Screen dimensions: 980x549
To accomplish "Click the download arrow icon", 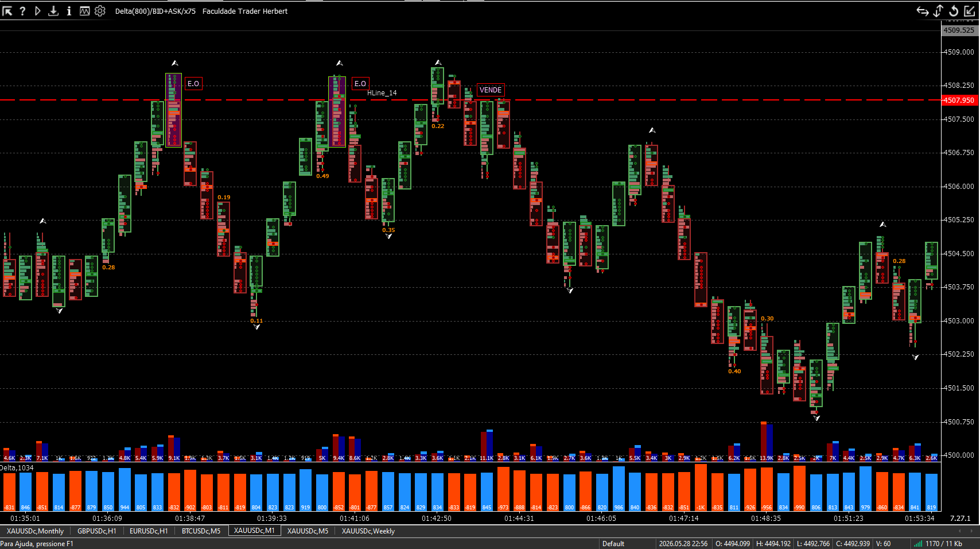I will point(53,11).
